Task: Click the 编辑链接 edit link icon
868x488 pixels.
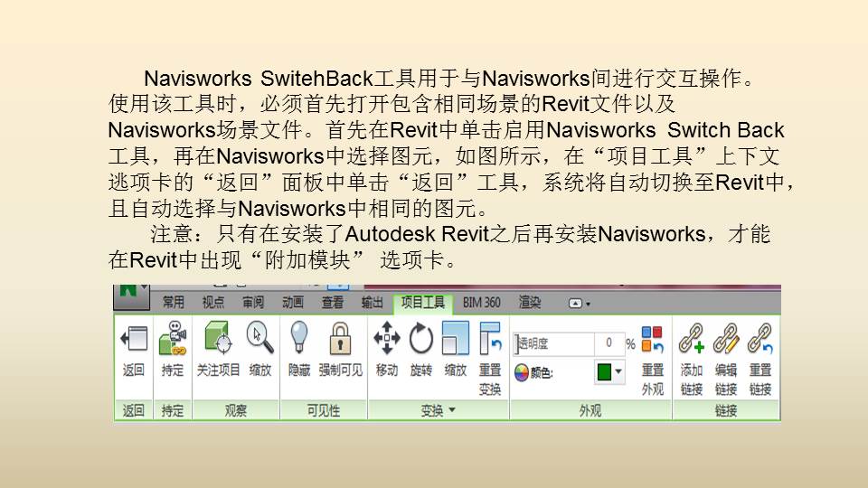Action: coord(726,338)
